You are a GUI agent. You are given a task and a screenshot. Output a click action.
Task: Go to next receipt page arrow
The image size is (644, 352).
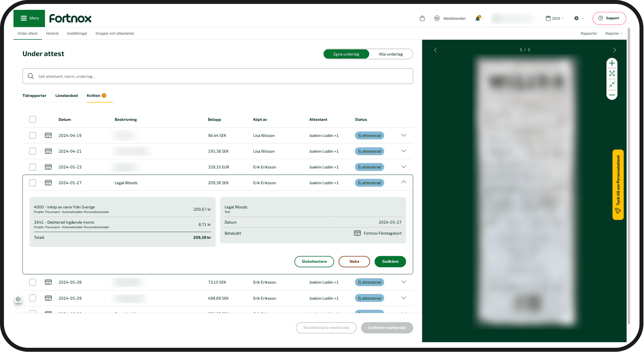point(615,50)
